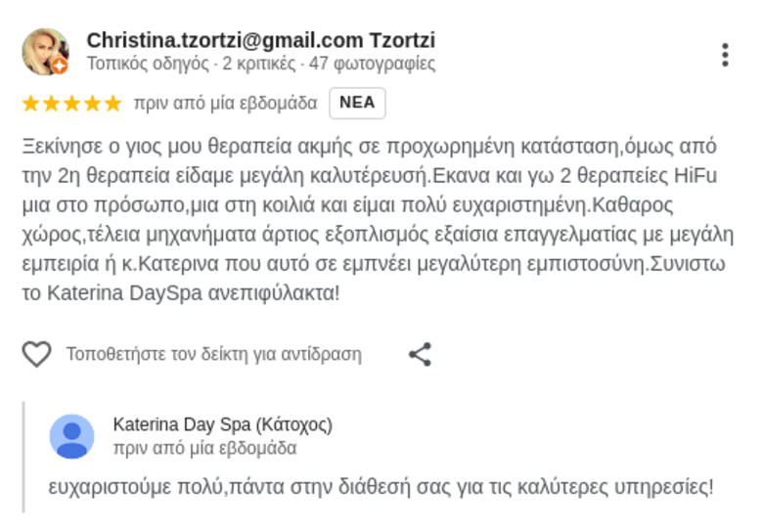
Task: Click the blue owner avatar icon
Action: pyautogui.click(x=71, y=436)
